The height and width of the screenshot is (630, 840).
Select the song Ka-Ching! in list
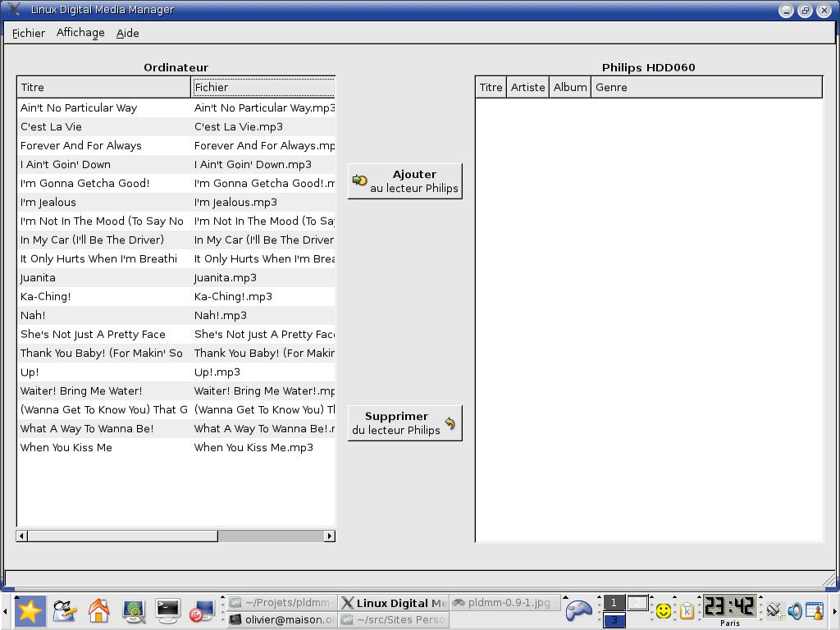coord(46,296)
